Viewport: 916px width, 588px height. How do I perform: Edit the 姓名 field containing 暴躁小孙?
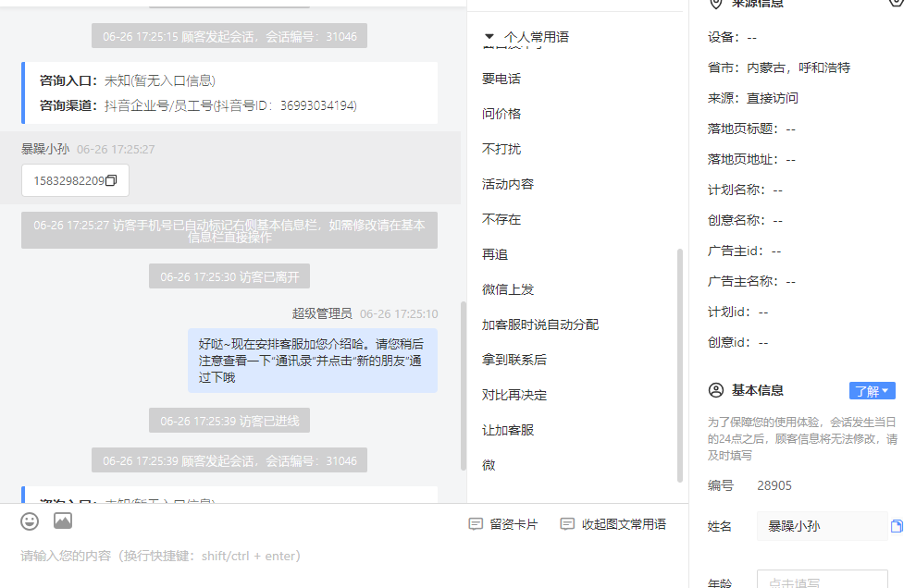coord(822,526)
